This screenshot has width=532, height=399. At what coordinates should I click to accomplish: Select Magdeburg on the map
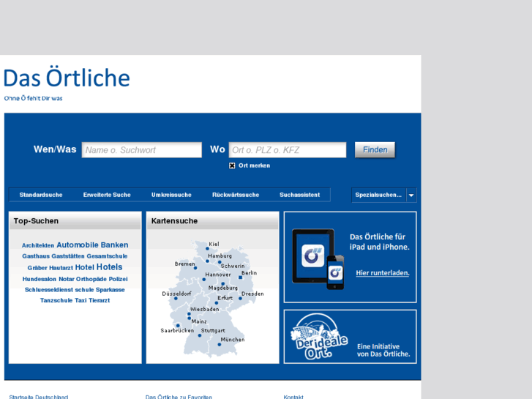coord(223,288)
